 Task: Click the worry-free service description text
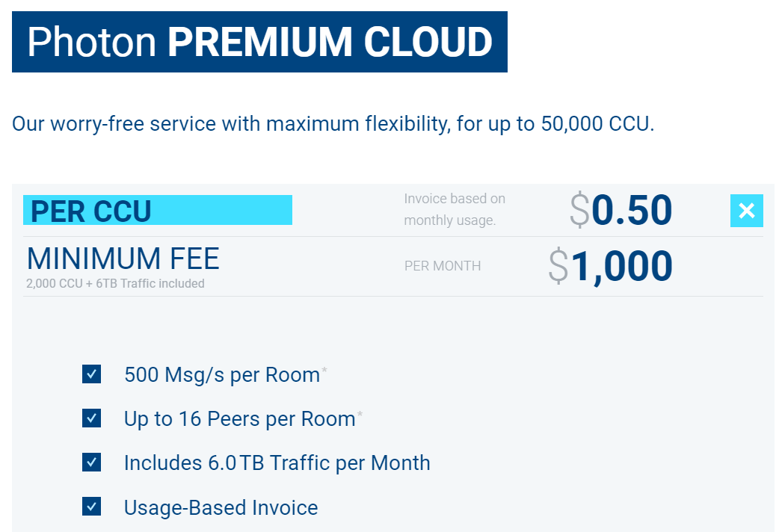click(x=333, y=123)
